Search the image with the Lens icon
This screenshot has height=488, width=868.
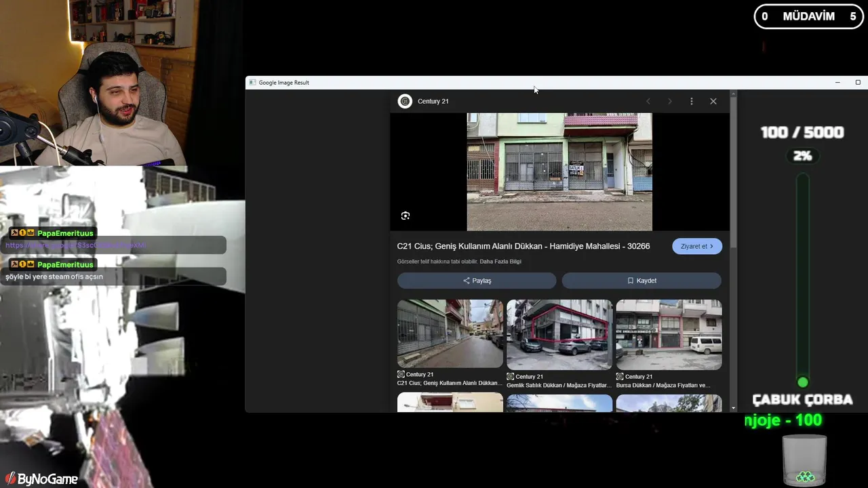406,216
